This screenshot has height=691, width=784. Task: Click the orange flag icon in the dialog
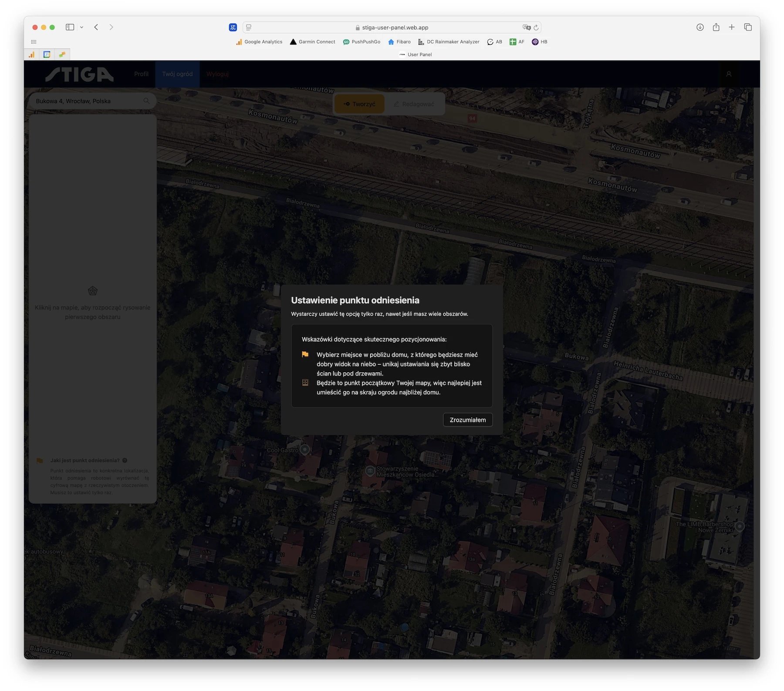pyautogui.click(x=305, y=354)
